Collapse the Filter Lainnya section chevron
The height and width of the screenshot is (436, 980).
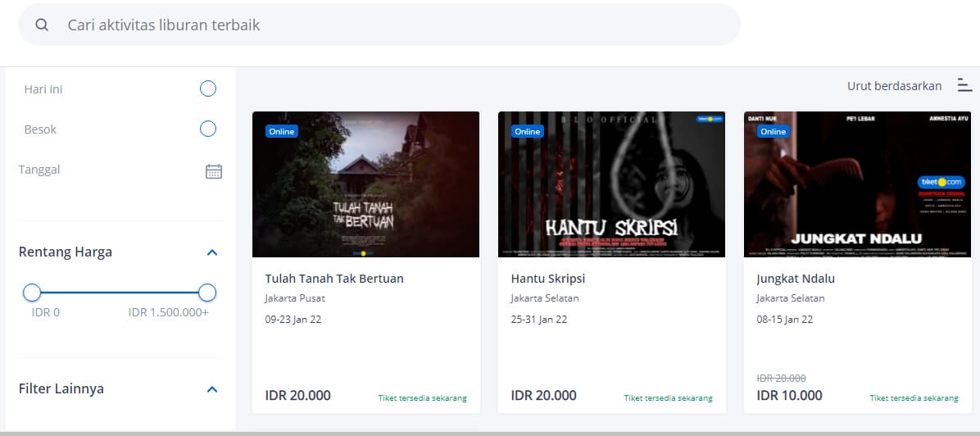[212, 389]
